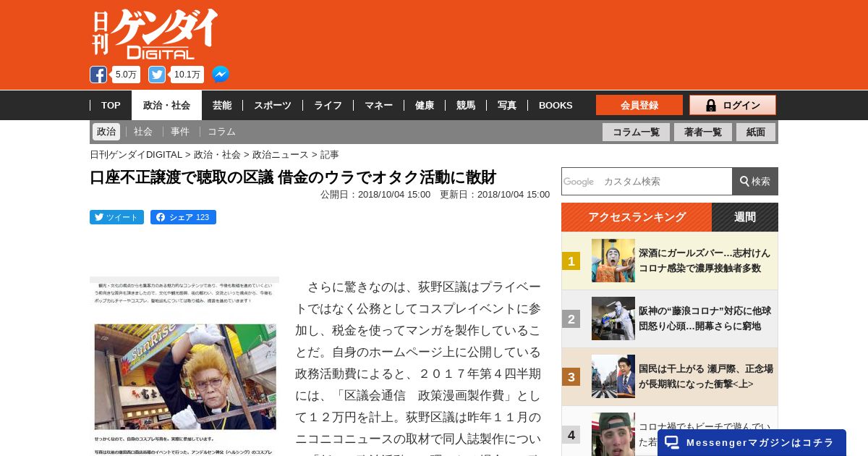Open 芸能 section
The width and height of the screenshot is (868, 456).
(x=222, y=105)
